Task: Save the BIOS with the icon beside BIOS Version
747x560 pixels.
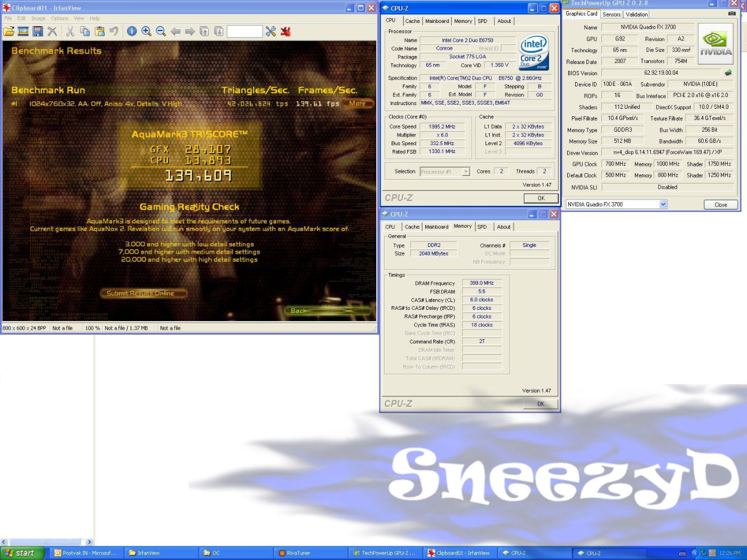Action: pyautogui.click(x=728, y=73)
